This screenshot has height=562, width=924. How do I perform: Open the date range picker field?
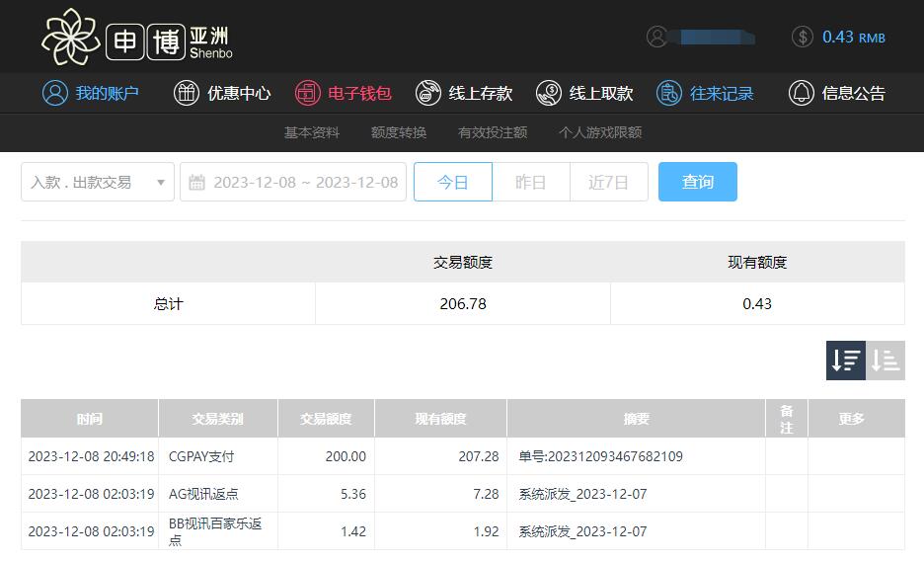click(x=293, y=182)
